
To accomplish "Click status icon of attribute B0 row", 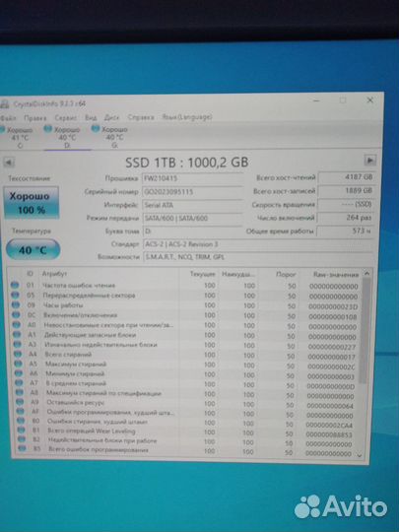I will [21, 421].
